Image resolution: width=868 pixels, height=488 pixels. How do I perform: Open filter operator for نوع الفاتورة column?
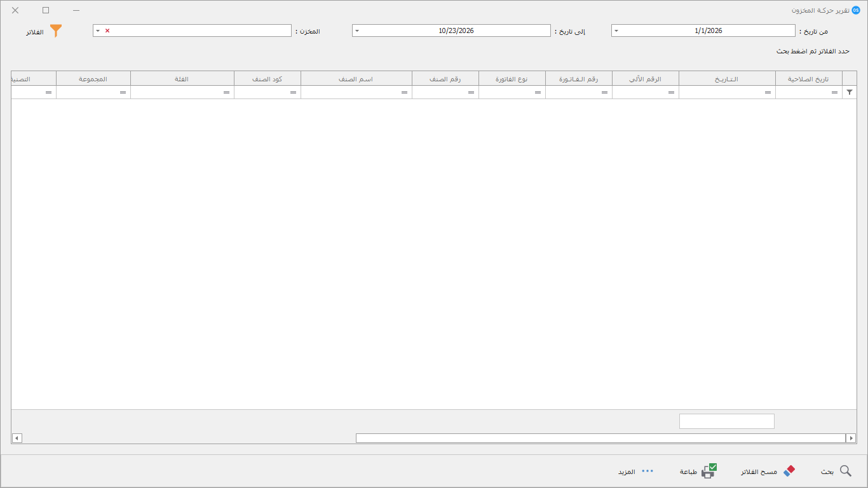click(x=538, y=93)
